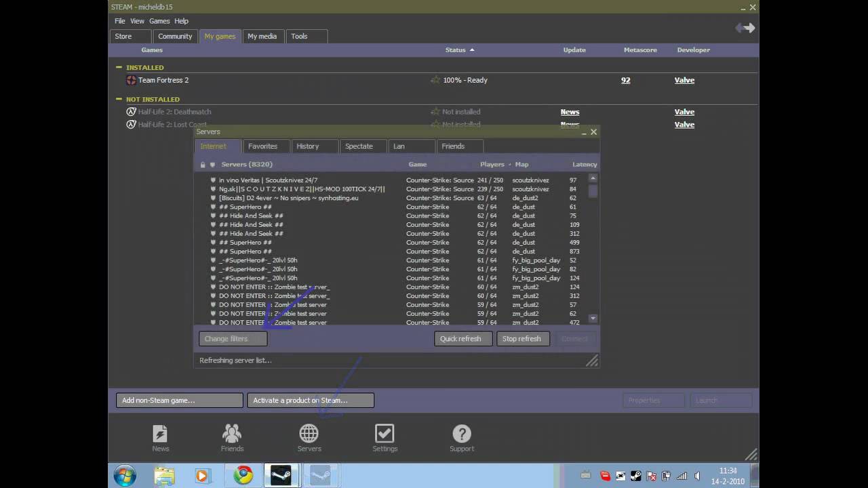The width and height of the screenshot is (868, 488).
Task: Select the Spectate tab in Servers window
Action: click(x=363, y=146)
